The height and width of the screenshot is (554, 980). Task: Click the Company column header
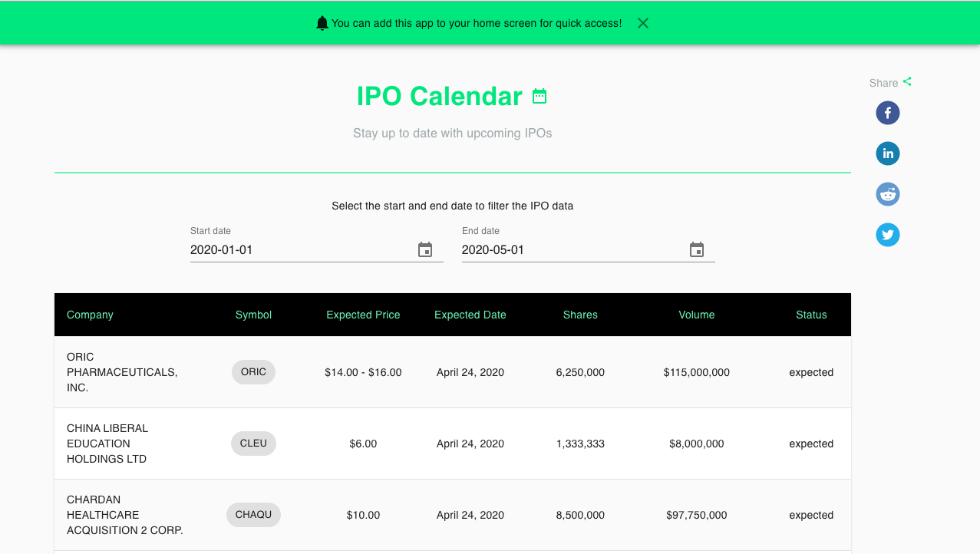(90, 315)
